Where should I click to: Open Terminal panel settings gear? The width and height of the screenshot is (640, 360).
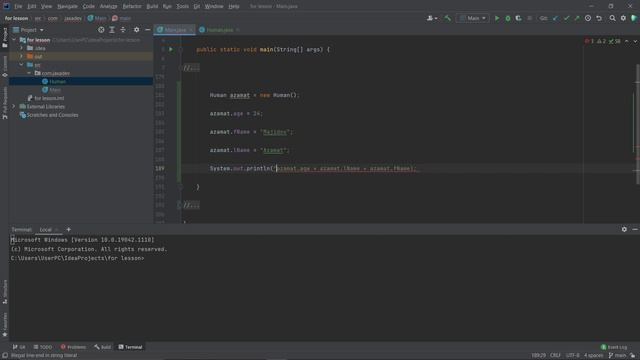(624, 229)
